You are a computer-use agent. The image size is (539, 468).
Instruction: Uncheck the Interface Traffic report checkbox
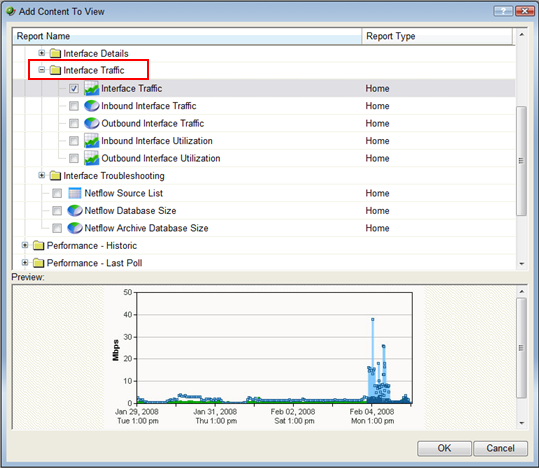pyautogui.click(x=74, y=89)
